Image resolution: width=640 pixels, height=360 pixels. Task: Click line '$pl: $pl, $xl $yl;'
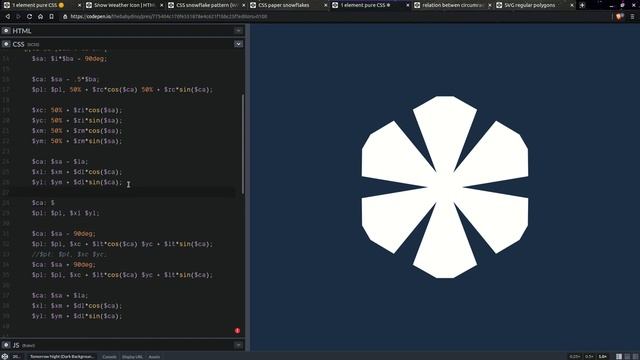click(66, 213)
